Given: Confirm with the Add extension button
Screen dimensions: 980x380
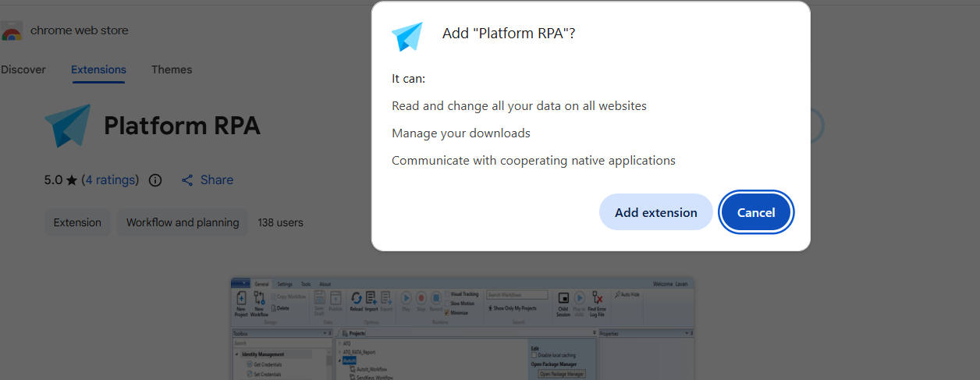Looking at the screenshot, I should [656, 212].
